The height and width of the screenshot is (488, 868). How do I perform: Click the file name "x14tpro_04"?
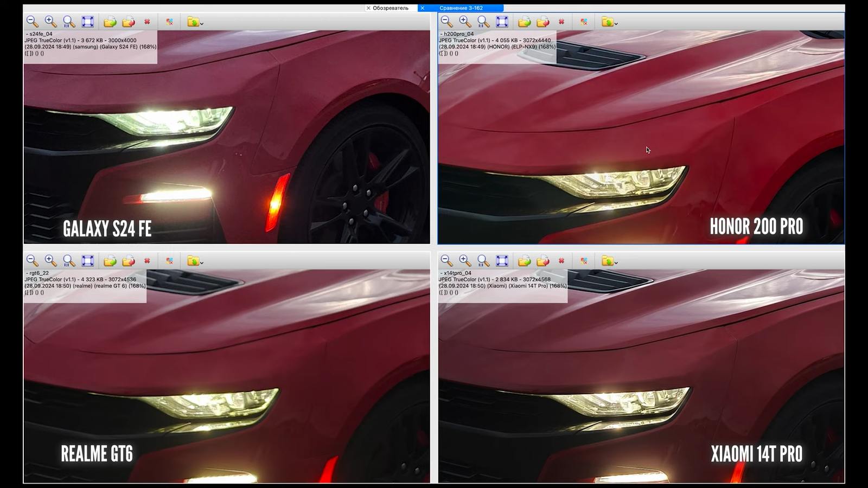click(x=457, y=273)
